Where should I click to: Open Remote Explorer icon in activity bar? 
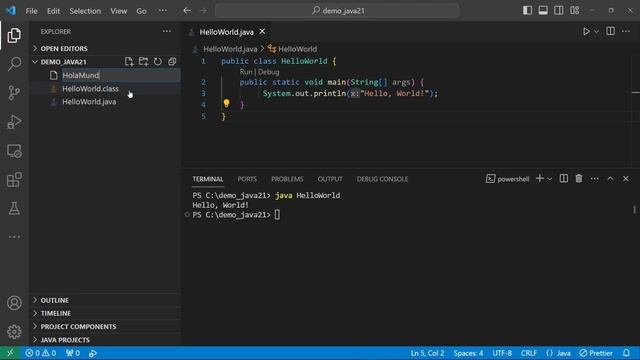(14, 151)
